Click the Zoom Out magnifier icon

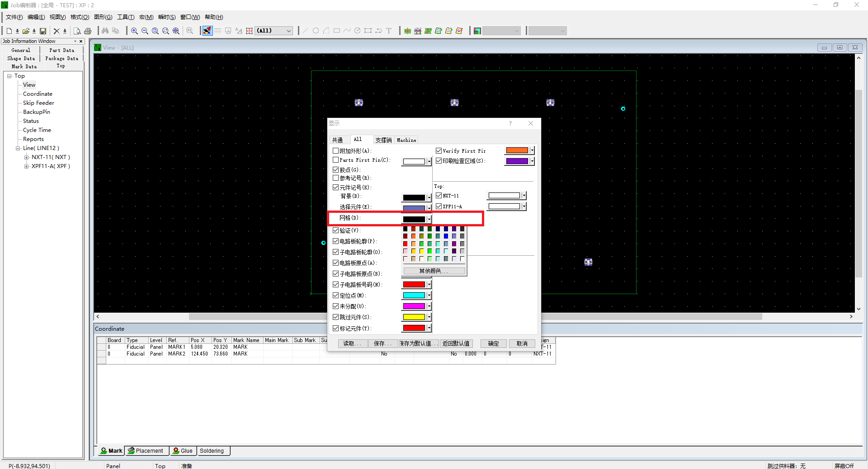[145, 31]
